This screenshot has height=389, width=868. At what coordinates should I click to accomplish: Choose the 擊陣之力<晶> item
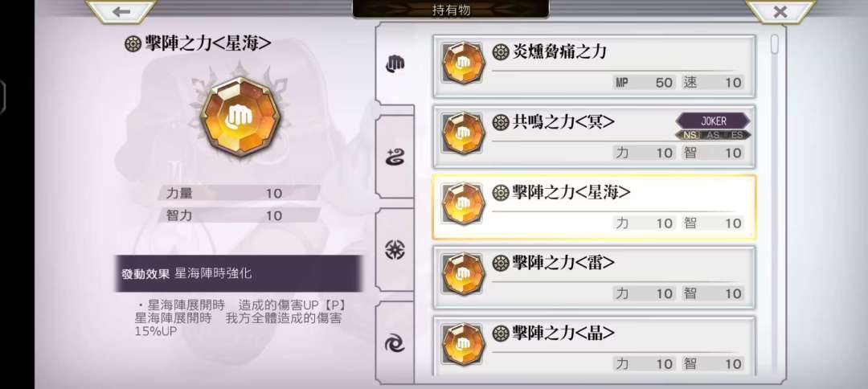[x=593, y=347]
